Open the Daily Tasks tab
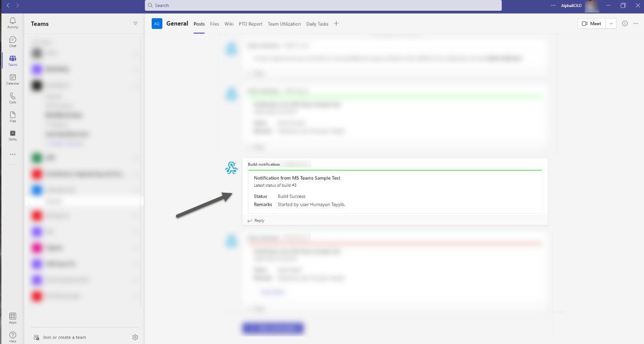 tap(317, 24)
